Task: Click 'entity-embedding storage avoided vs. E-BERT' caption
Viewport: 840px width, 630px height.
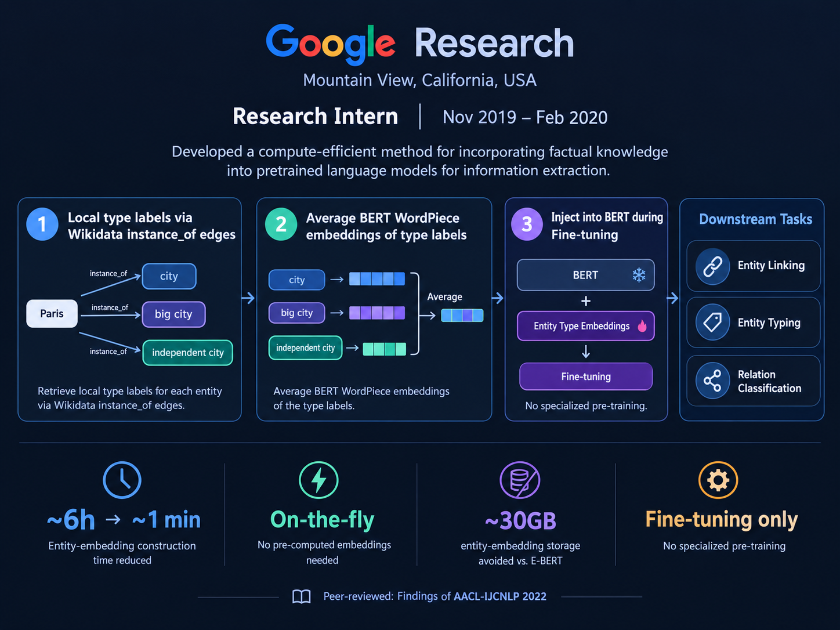Action: (520, 553)
